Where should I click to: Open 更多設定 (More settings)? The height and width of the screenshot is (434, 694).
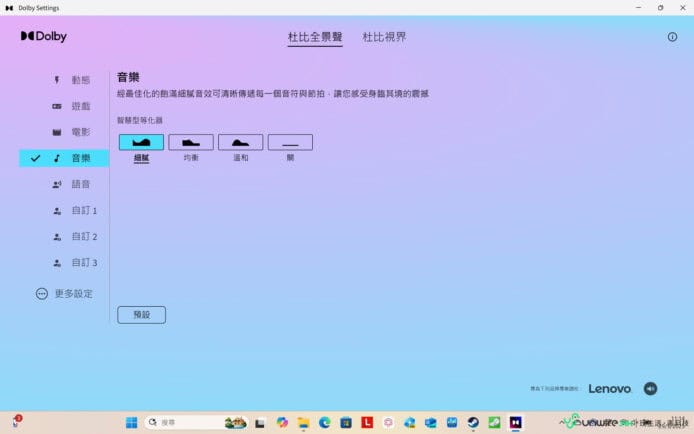point(64,294)
